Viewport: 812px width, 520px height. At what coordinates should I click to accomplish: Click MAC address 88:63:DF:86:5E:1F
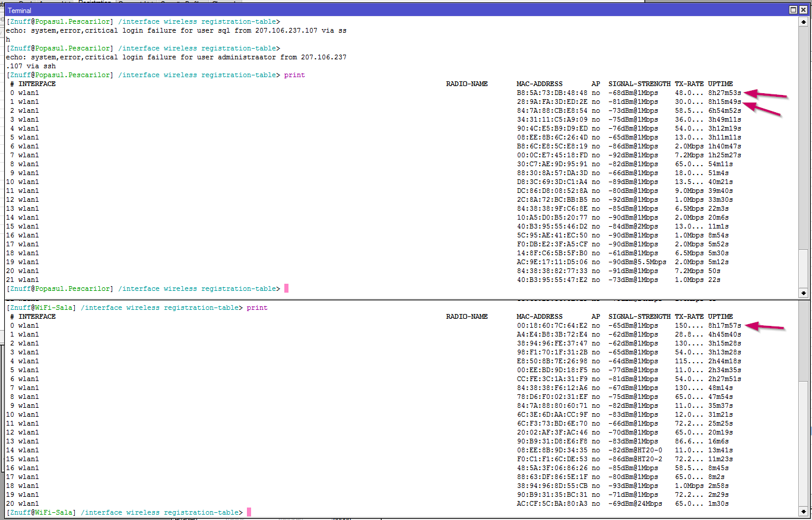point(552,477)
